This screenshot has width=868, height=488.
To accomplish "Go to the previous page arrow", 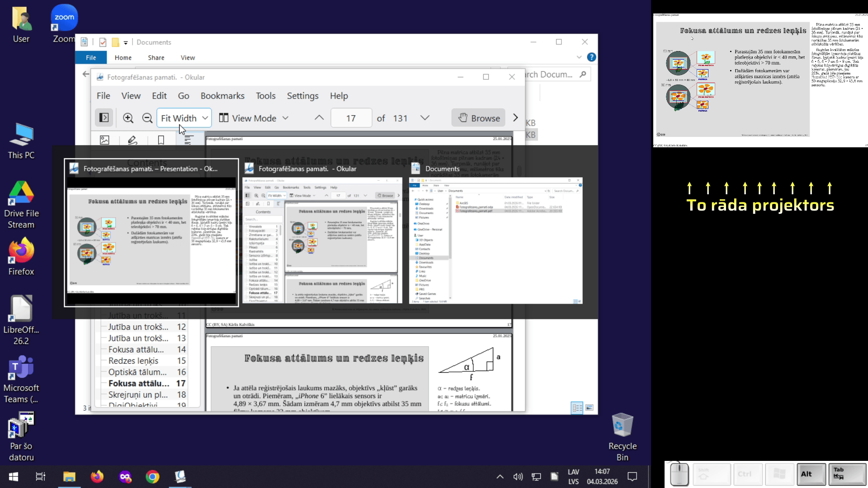I will (319, 118).
